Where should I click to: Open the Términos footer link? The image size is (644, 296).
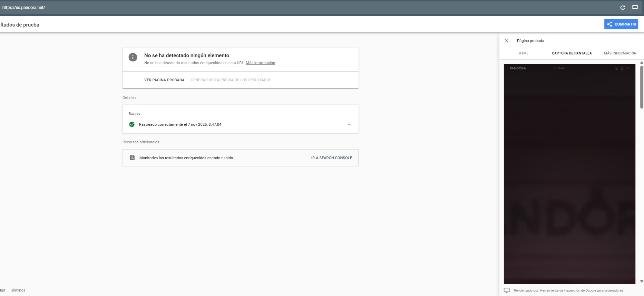click(x=18, y=290)
